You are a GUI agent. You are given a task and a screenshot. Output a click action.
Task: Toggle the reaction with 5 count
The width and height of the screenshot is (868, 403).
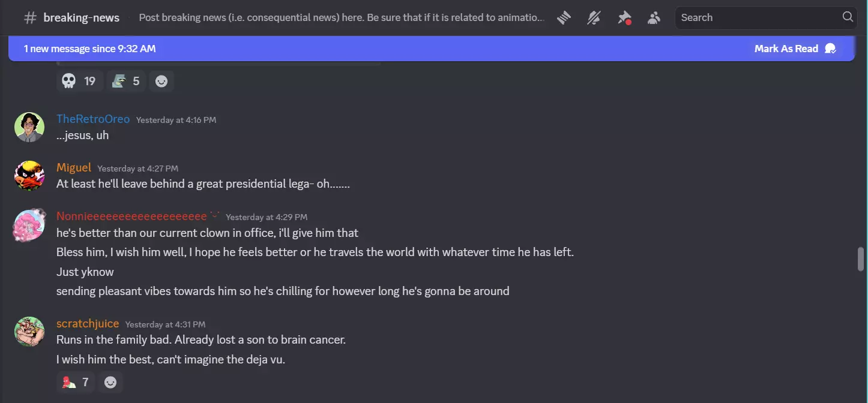tap(126, 81)
